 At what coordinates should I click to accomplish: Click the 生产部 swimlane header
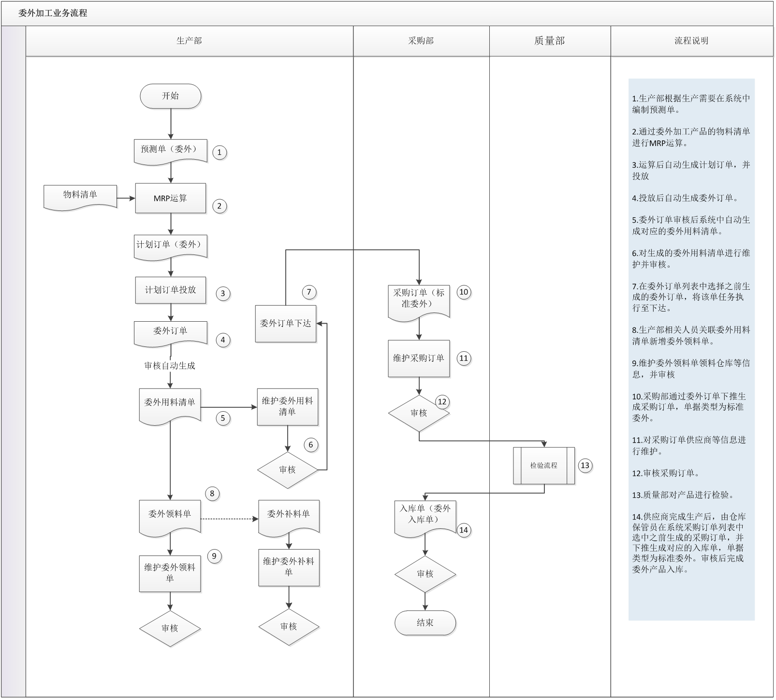coord(189,41)
